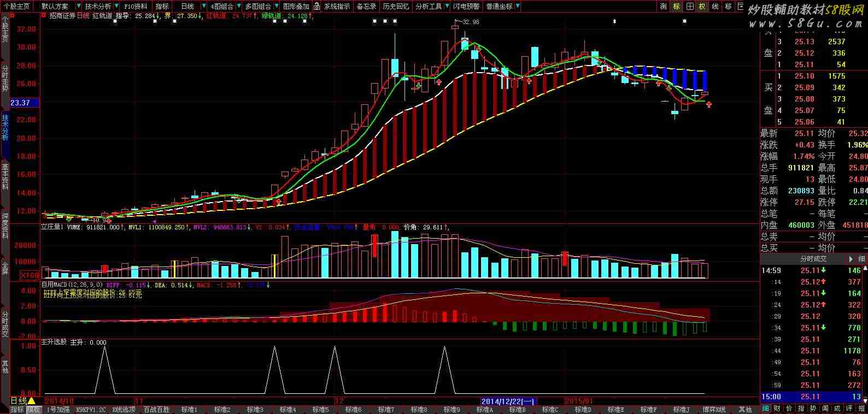Click the 个股主页 toolbar button
The height and width of the screenshot is (414, 868).
point(17,7)
